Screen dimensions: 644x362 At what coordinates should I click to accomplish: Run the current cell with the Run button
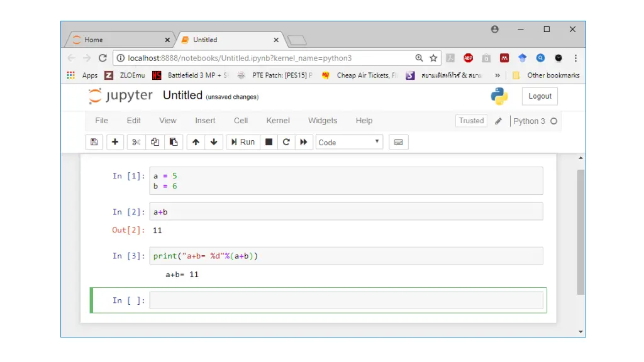click(x=242, y=142)
